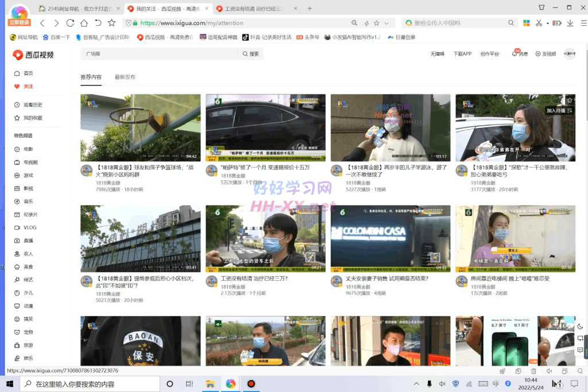
Task: Open the COLOMBINI CASA video thumbnail
Action: pyautogui.click(x=390, y=238)
